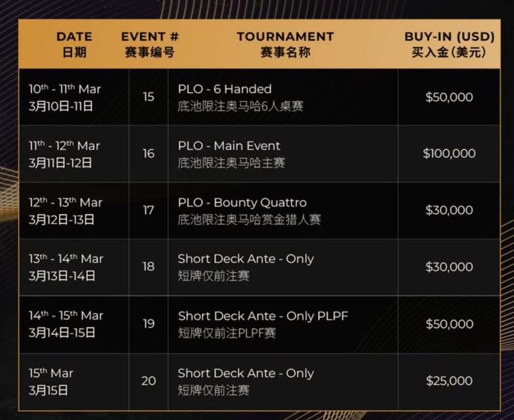Click event number 19 cell
This screenshot has width=514, height=420.
point(148,324)
